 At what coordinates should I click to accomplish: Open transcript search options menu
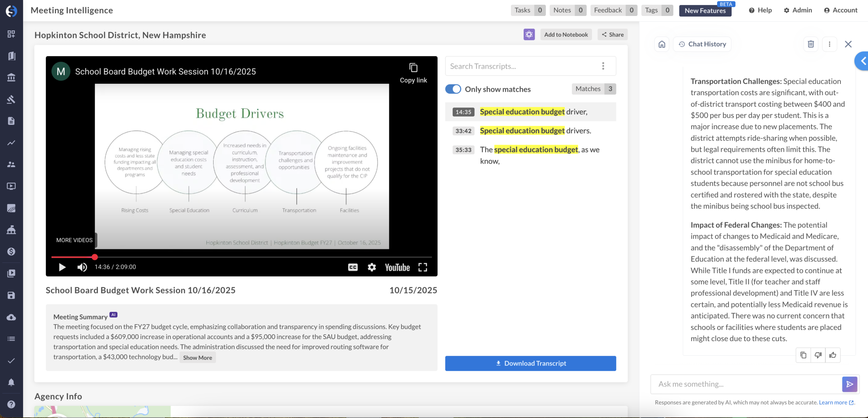pos(603,66)
